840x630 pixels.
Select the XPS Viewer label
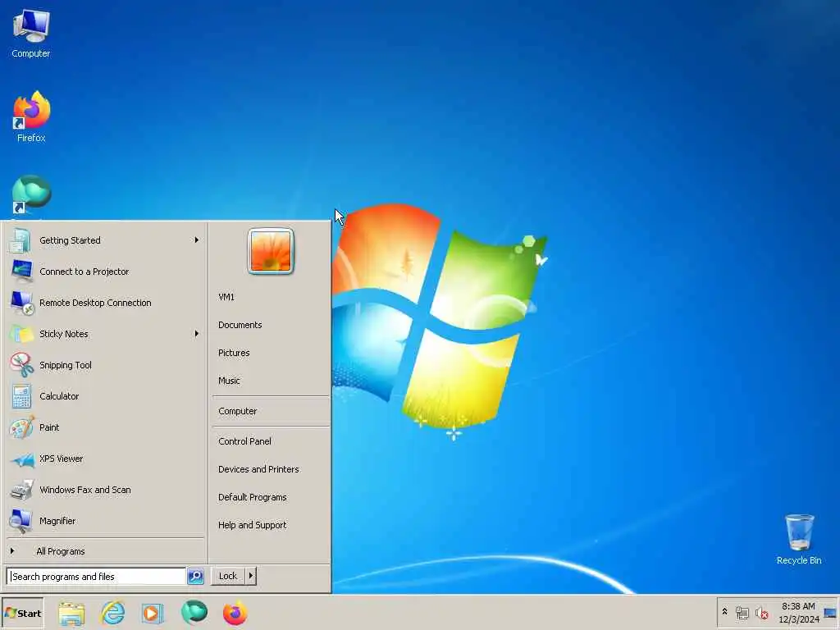click(x=61, y=459)
